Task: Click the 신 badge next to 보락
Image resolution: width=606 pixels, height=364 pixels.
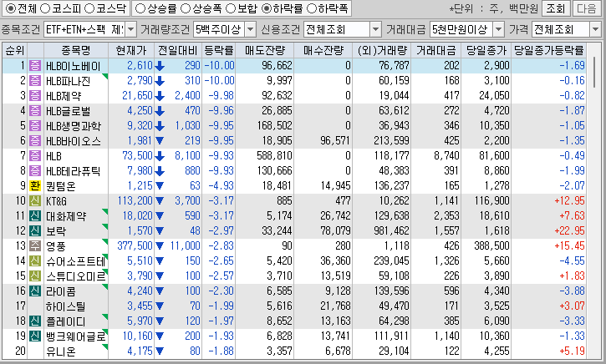Action: coord(35,231)
